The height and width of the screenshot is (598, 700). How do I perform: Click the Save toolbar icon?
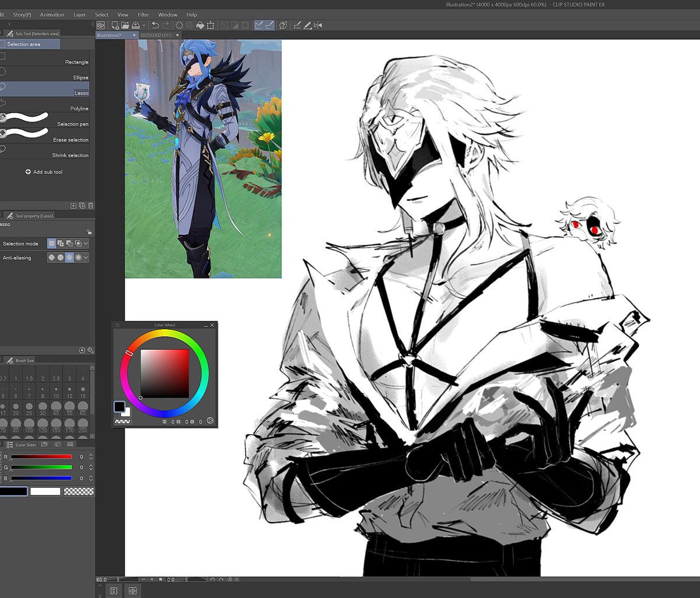pos(135,25)
